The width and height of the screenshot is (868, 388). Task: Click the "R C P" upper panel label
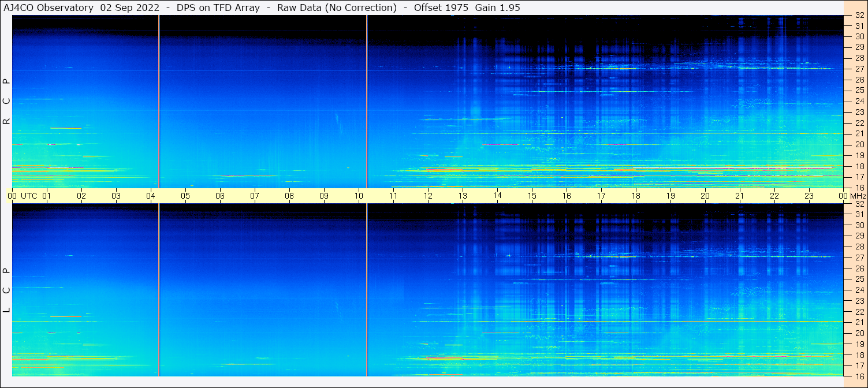(7, 102)
